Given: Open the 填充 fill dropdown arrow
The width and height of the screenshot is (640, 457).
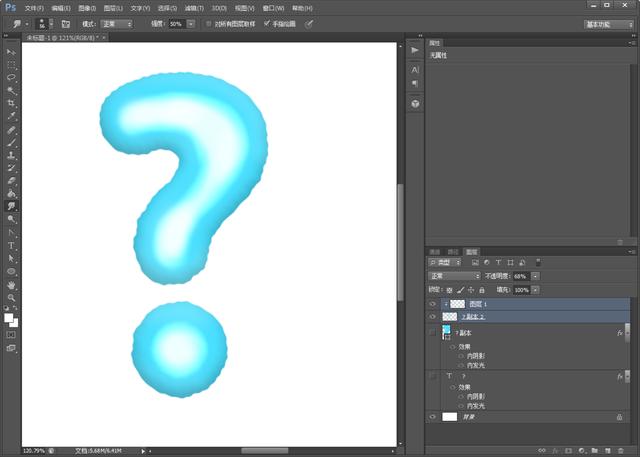Looking at the screenshot, I should tap(535, 290).
